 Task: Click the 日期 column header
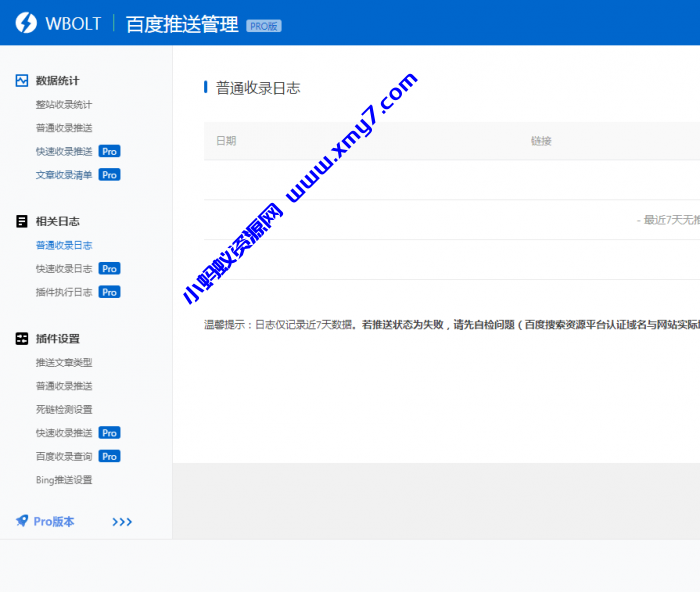[226, 141]
